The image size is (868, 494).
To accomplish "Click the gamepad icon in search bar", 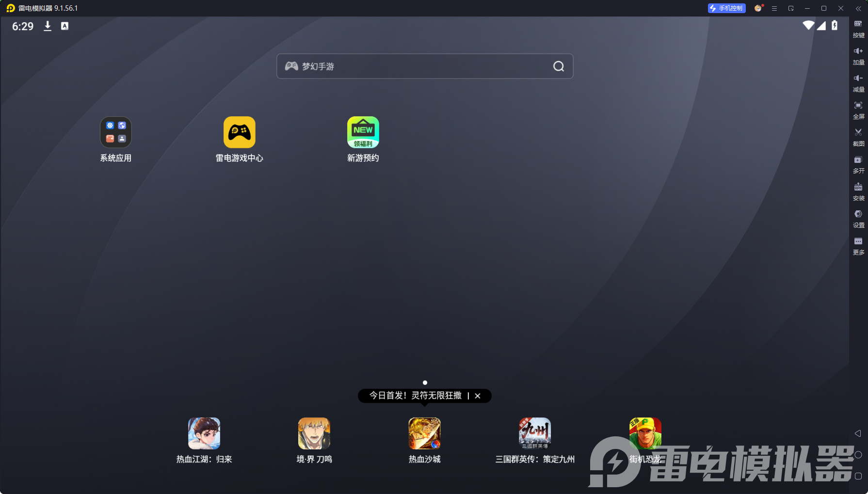I will pos(291,66).
